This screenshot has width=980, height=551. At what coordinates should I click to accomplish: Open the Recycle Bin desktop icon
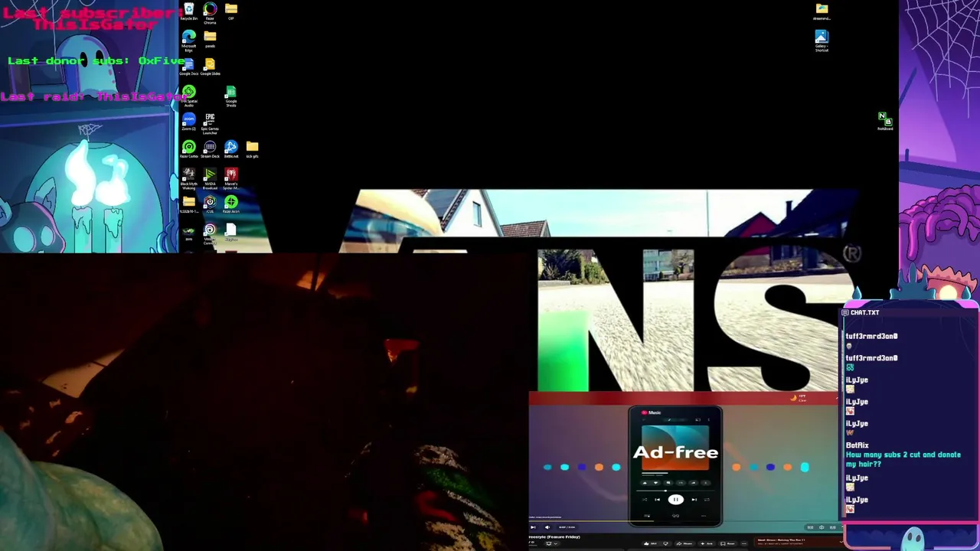(188, 11)
